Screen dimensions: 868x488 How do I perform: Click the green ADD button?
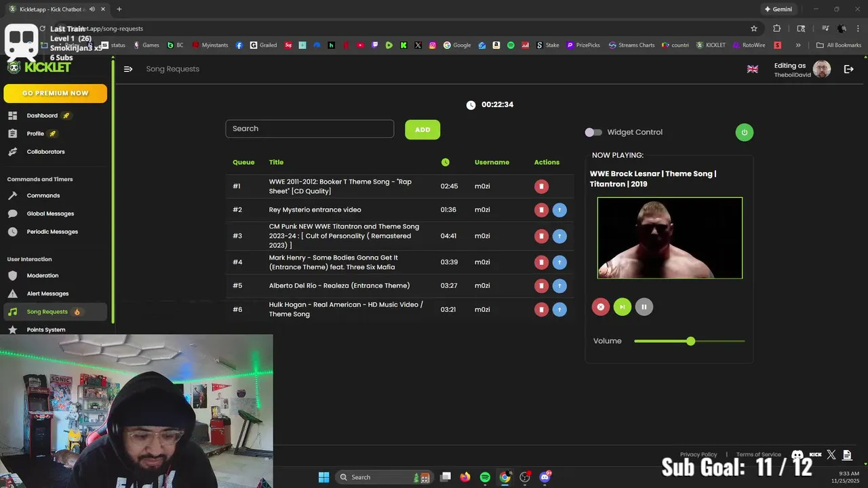(x=422, y=129)
